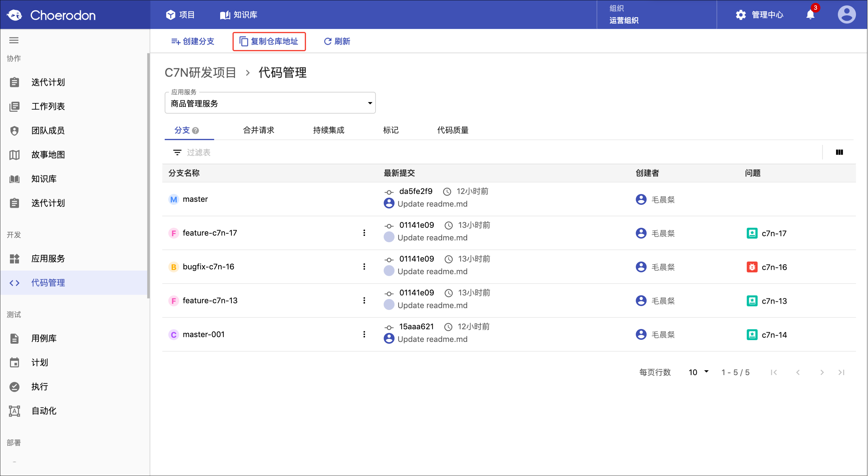
Task: Open issue link c7n-14
Action: tap(774, 335)
